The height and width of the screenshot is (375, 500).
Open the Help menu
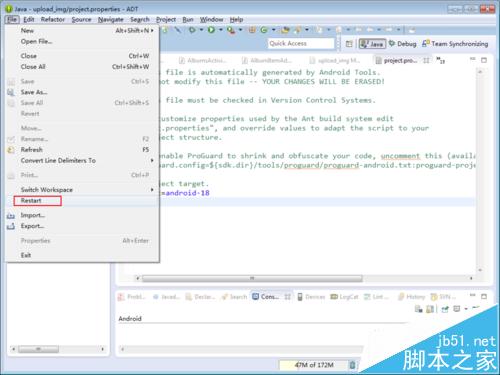pos(236,19)
